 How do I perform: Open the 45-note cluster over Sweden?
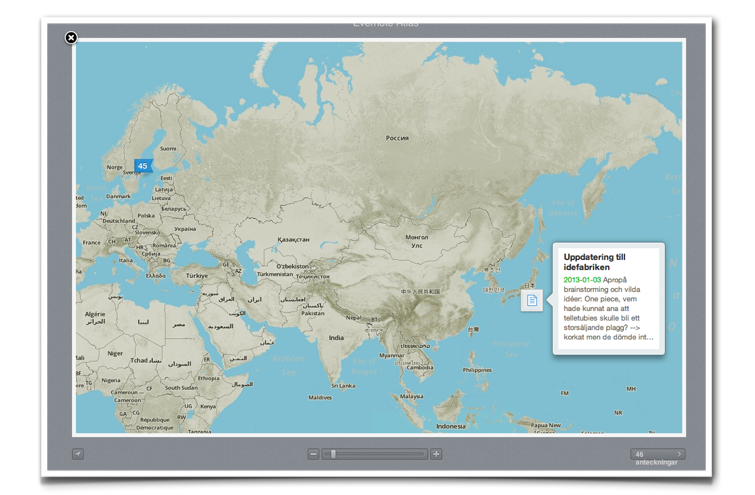pos(143,166)
